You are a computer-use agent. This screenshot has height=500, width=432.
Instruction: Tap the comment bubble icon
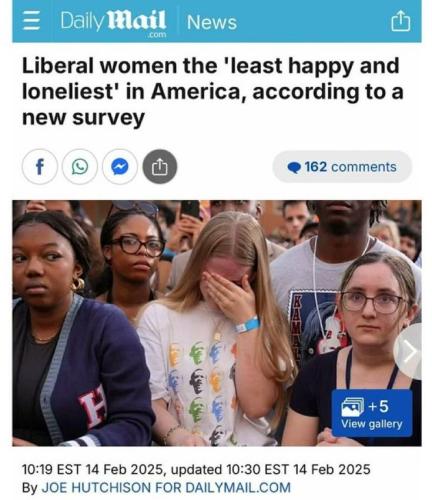coord(294,167)
